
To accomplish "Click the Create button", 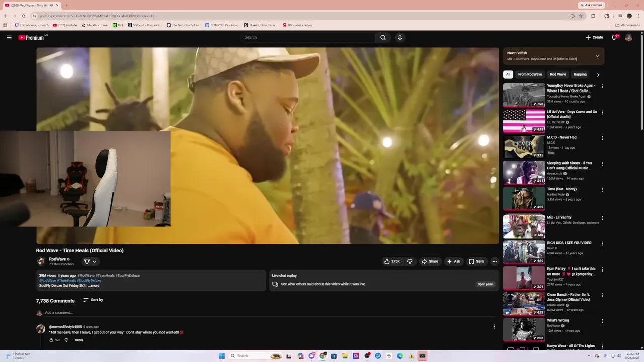I will [594, 37].
